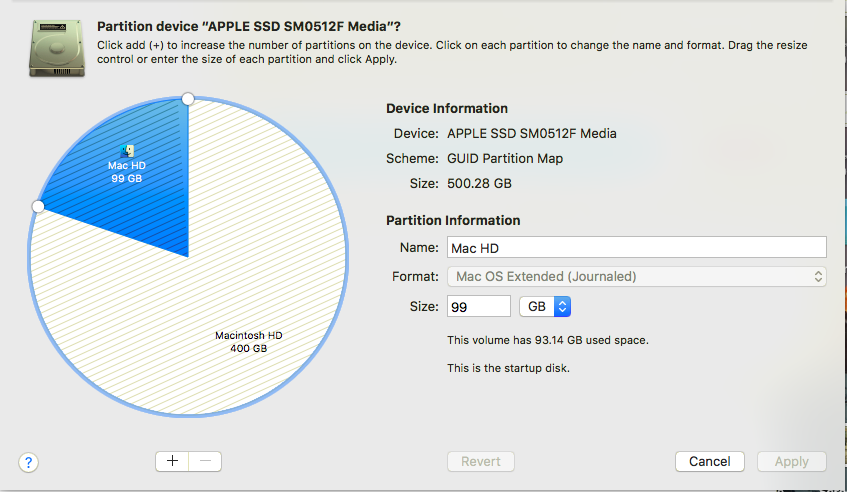Viewport: 847px width, 492px height.
Task: Click the top resize handle on the pie chart
Action: [x=187, y=99]
